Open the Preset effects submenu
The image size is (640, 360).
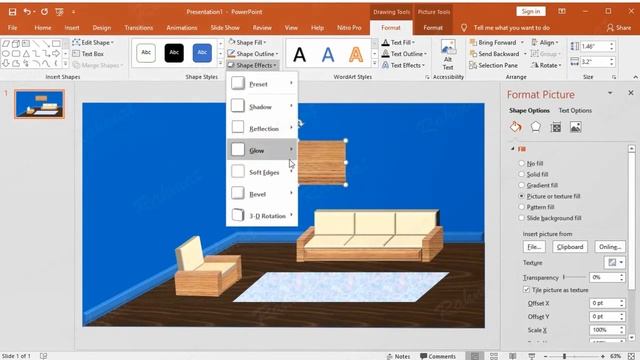[x=262, y=84]
